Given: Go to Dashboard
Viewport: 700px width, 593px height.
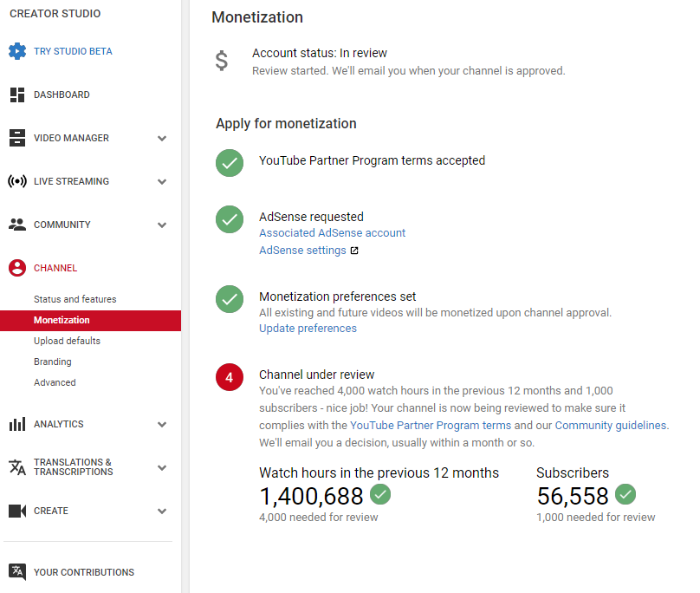Looking at the screenshot, I should [62, 94].
